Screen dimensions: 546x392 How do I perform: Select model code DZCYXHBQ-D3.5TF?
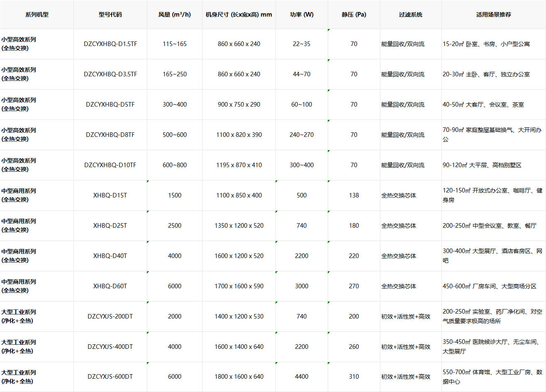coord(110,74)
